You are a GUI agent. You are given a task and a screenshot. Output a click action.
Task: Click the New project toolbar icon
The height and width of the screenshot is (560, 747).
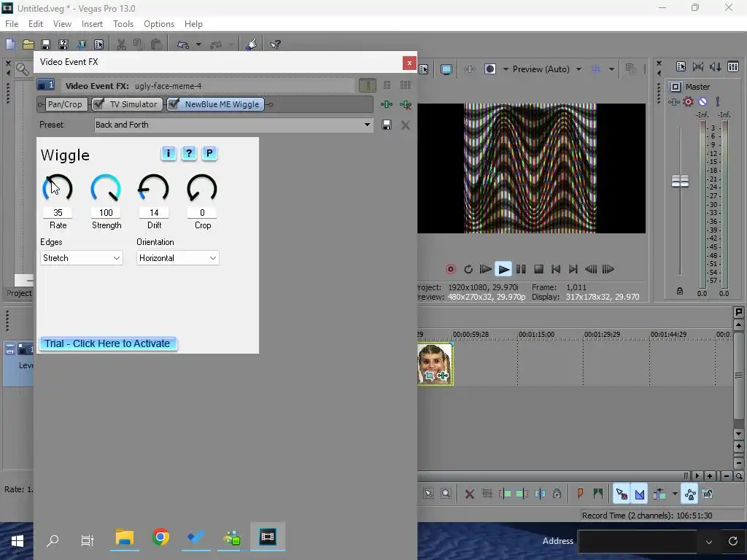pyautogui.click(x=10, y=44)
